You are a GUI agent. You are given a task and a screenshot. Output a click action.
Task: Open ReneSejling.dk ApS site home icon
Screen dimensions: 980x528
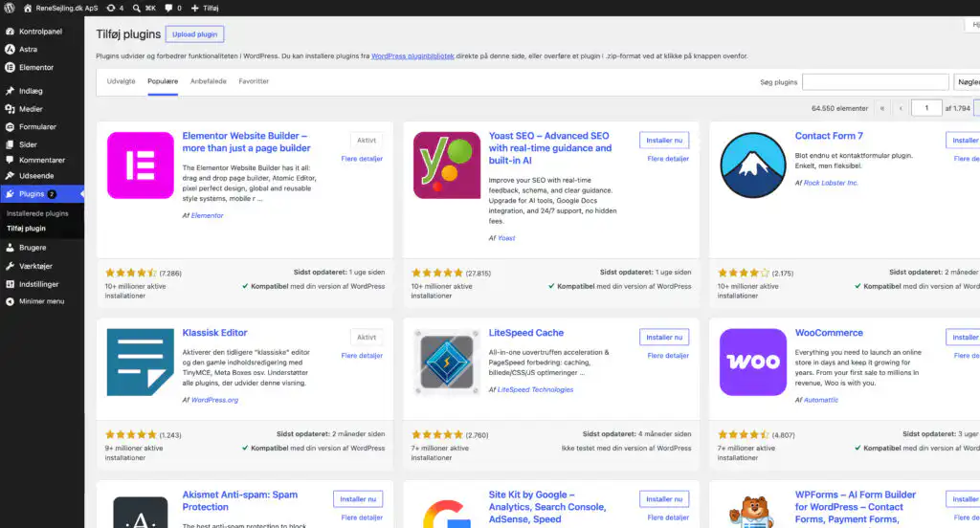[28, 8]
